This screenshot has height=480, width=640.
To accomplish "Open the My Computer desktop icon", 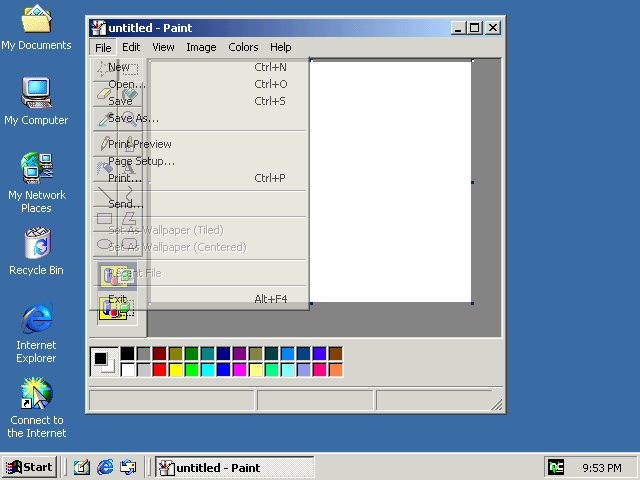I will (x=36, y=102).
